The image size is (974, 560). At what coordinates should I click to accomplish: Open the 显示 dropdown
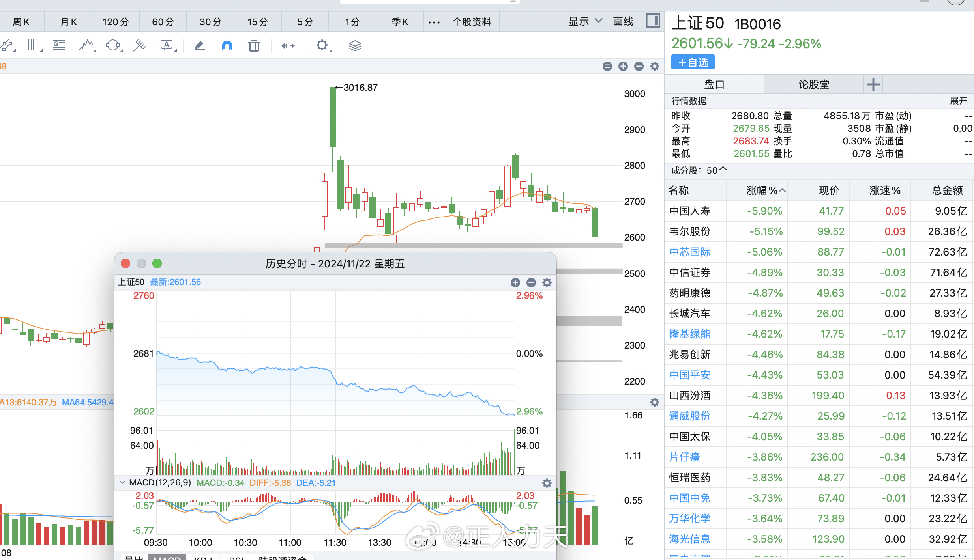[x=585, y=21]
